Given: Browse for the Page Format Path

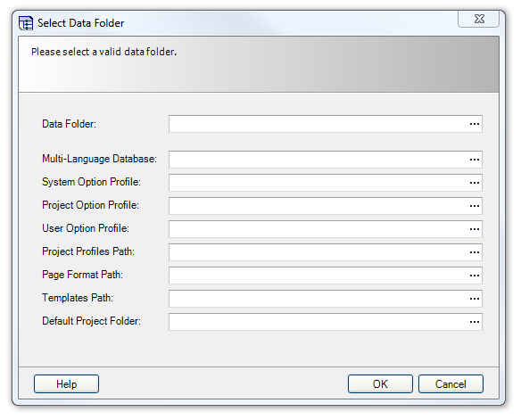Looking at the screenshot, I should [x=474, y=276].
